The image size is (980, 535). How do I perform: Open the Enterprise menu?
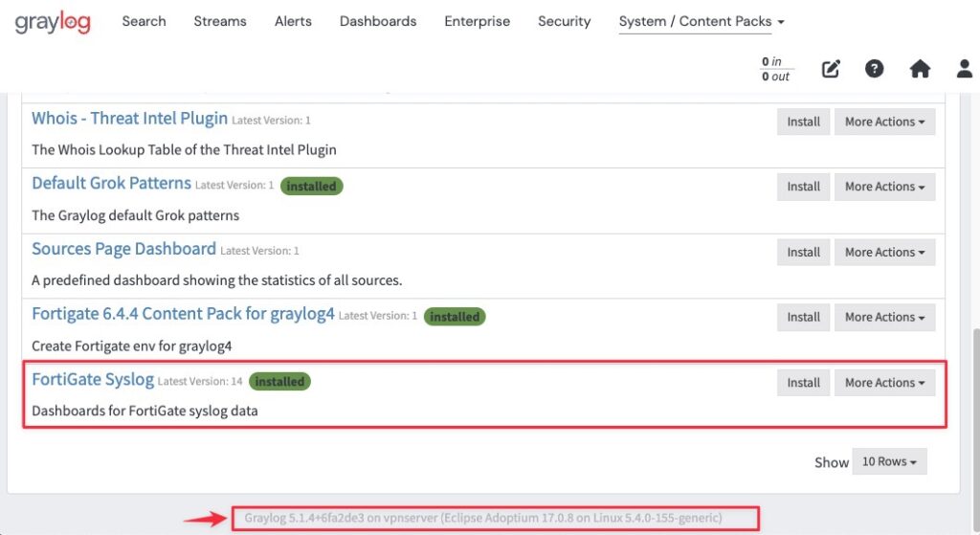(x=477, y=21)
